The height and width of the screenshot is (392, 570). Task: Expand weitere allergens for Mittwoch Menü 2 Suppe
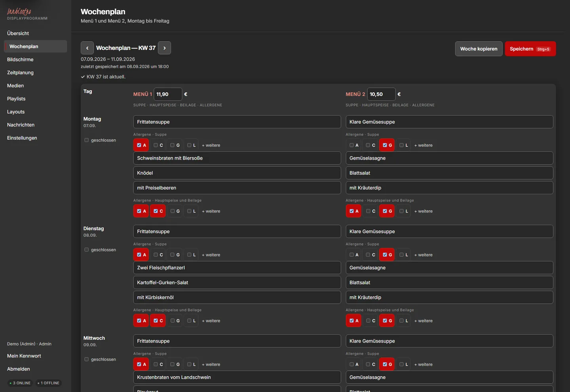tap(423, 365)
